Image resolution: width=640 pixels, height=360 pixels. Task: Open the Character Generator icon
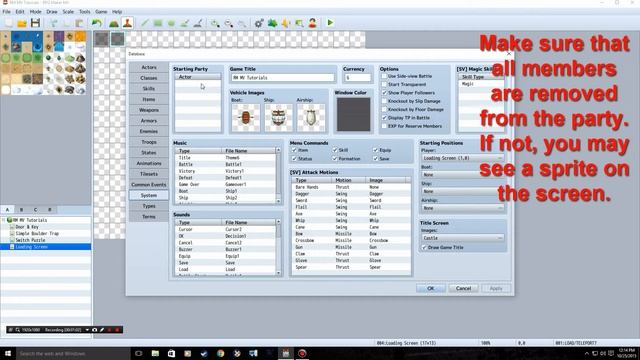[313, 23]
